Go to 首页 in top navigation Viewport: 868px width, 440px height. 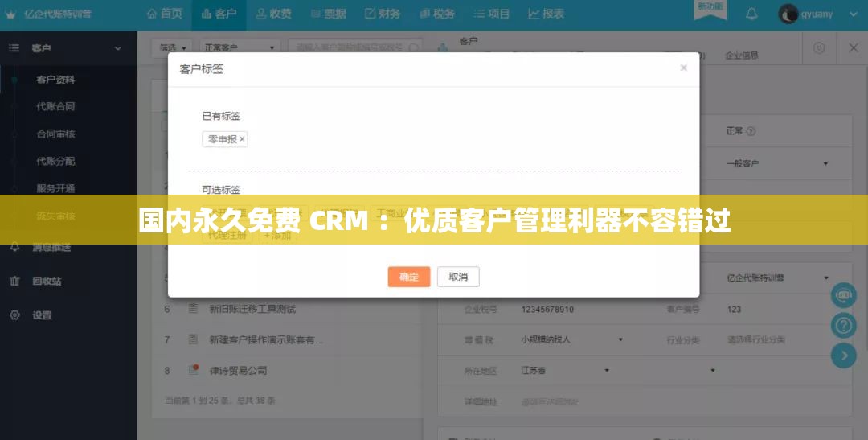[x=165, y=14]
